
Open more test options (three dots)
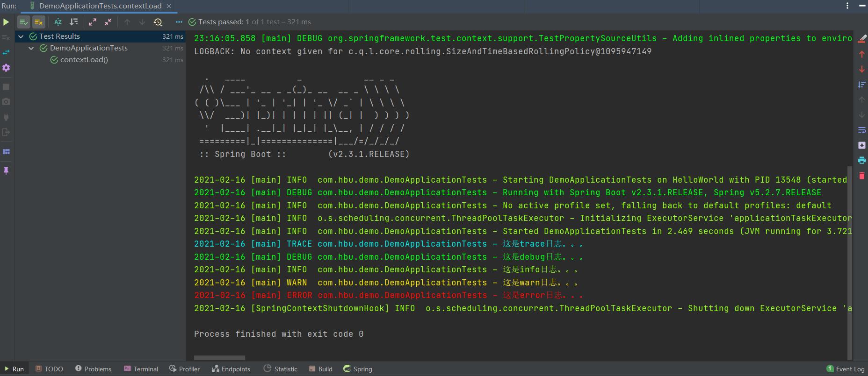pos(179,22)
